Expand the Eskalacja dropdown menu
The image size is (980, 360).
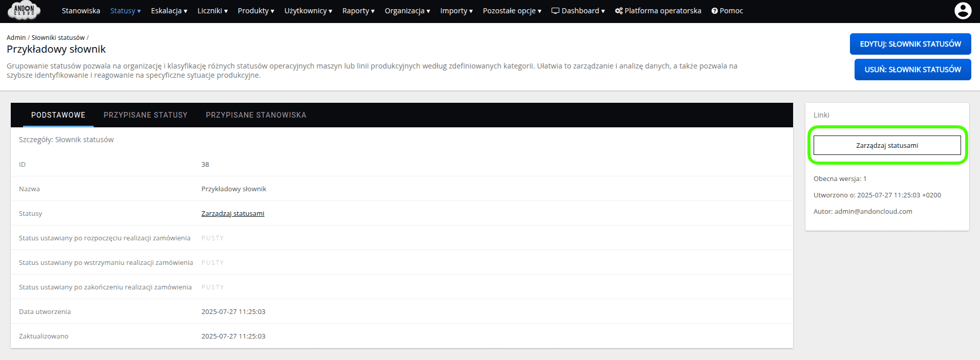[x=169, y=11]
